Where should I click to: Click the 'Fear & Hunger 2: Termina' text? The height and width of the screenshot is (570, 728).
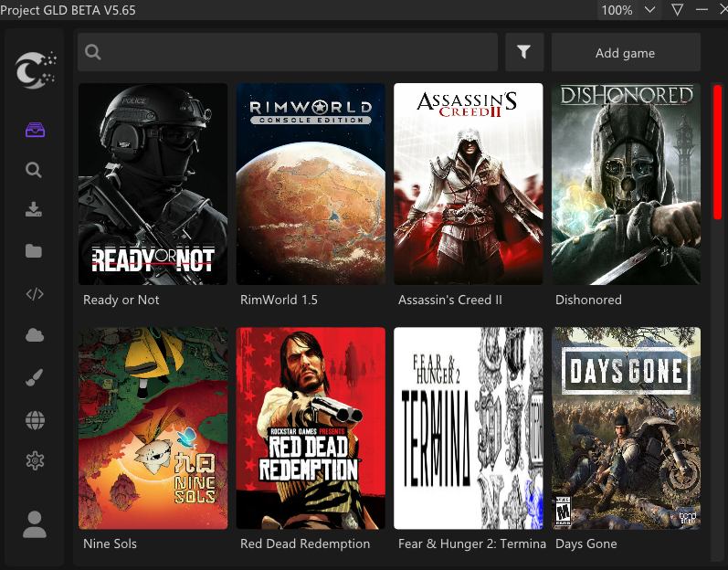[x=471, y=544]
